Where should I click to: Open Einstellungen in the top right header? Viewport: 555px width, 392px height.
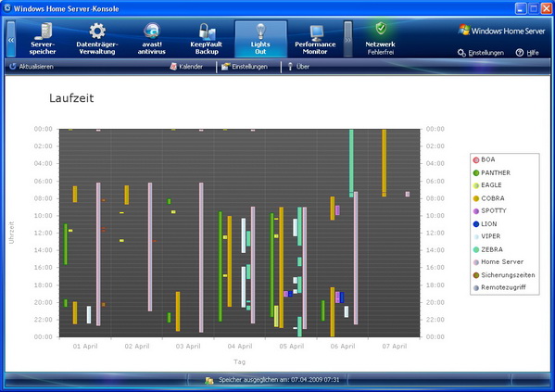pyautogui.click(x=481, y=53)
